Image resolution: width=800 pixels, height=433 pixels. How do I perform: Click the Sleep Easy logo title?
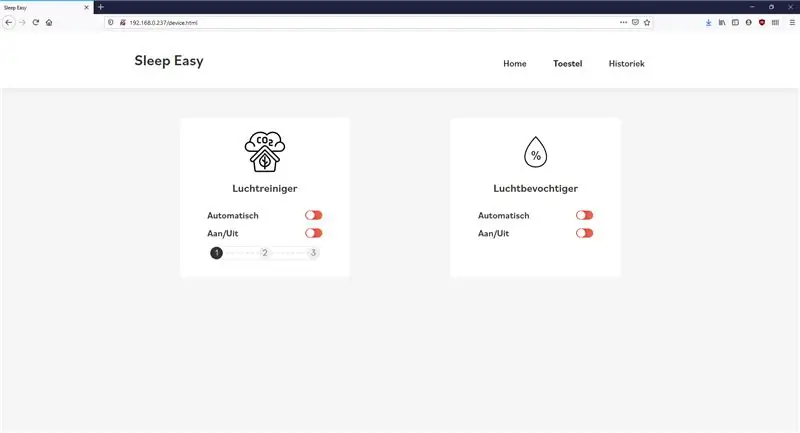pos(169,61)
